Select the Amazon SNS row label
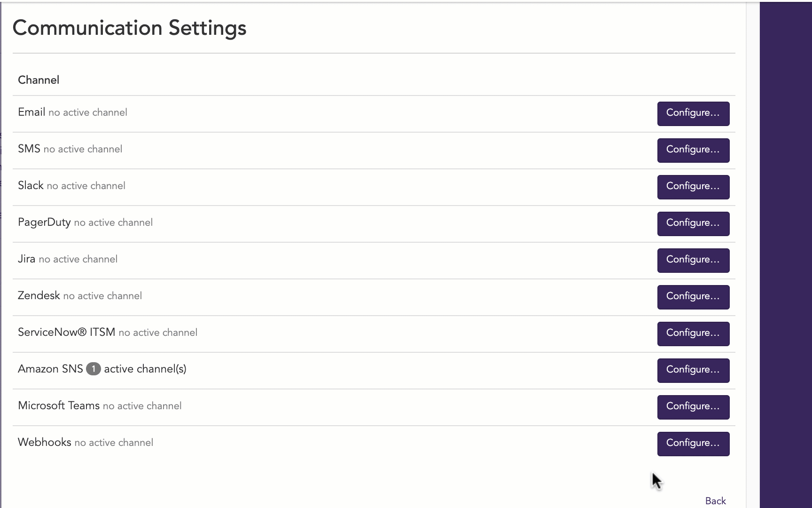Screen dimensions: 812x508 (x=50, y=369)
